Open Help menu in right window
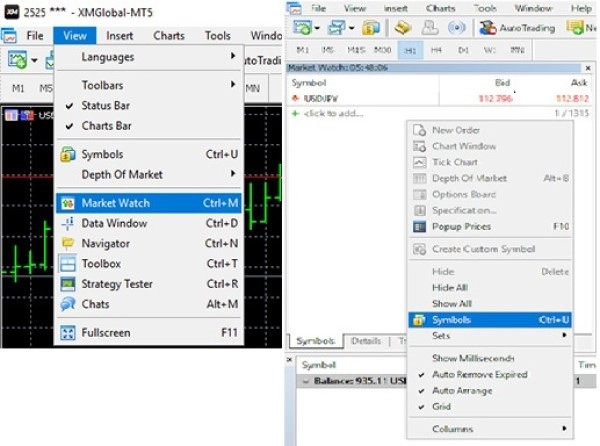The height and width of the screenshot is (446, 600). click(x=581, y=8)
